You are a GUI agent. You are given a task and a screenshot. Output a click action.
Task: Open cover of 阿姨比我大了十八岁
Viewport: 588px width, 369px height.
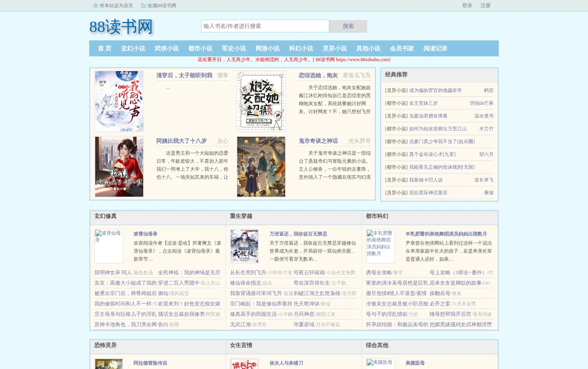(x=119, y=167)
